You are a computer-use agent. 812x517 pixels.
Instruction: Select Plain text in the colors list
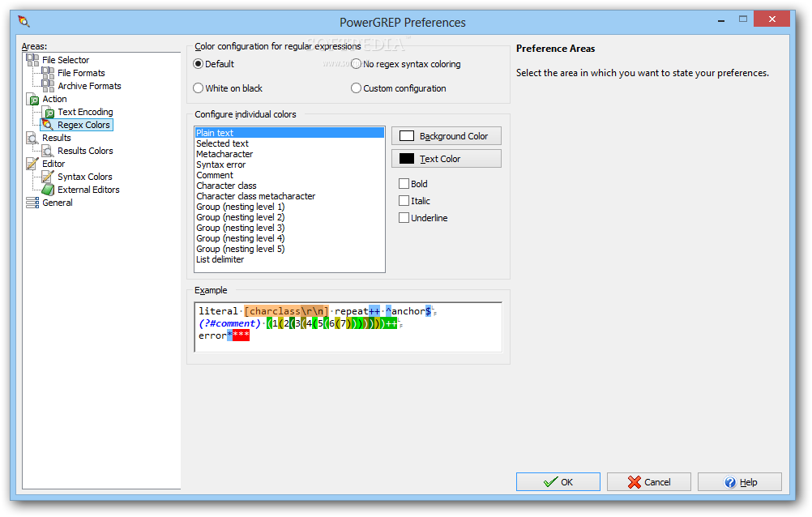289,133
